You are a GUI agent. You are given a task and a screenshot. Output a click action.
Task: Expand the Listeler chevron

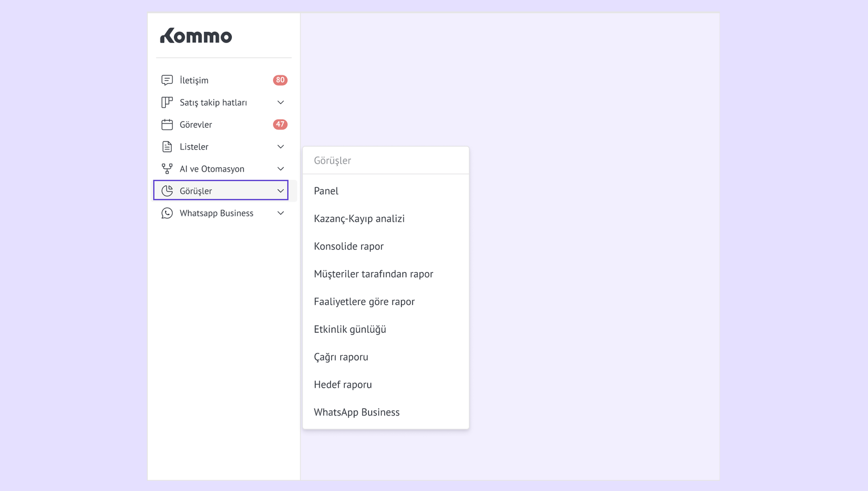point(281,147)
